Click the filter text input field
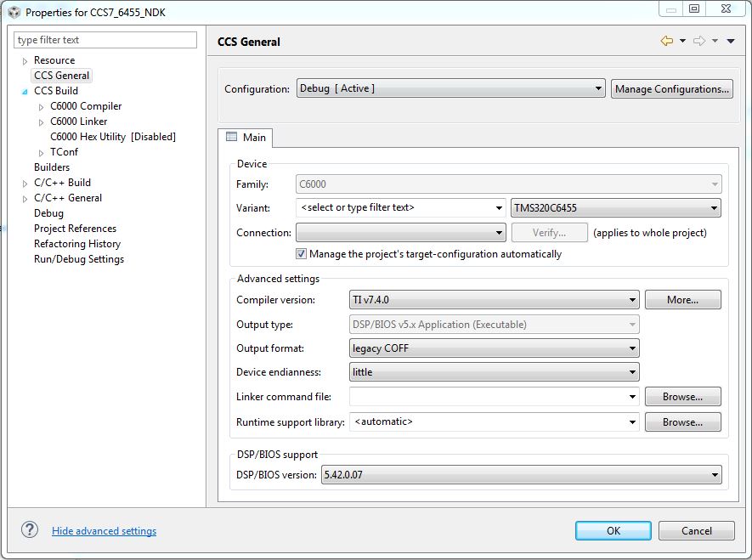 coord(105,40)
